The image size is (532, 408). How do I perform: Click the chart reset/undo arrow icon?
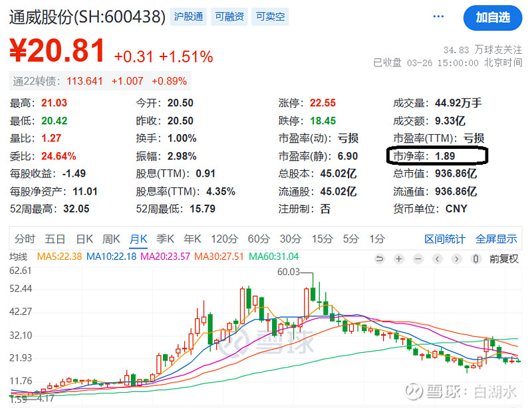click(x=380, y=259)
